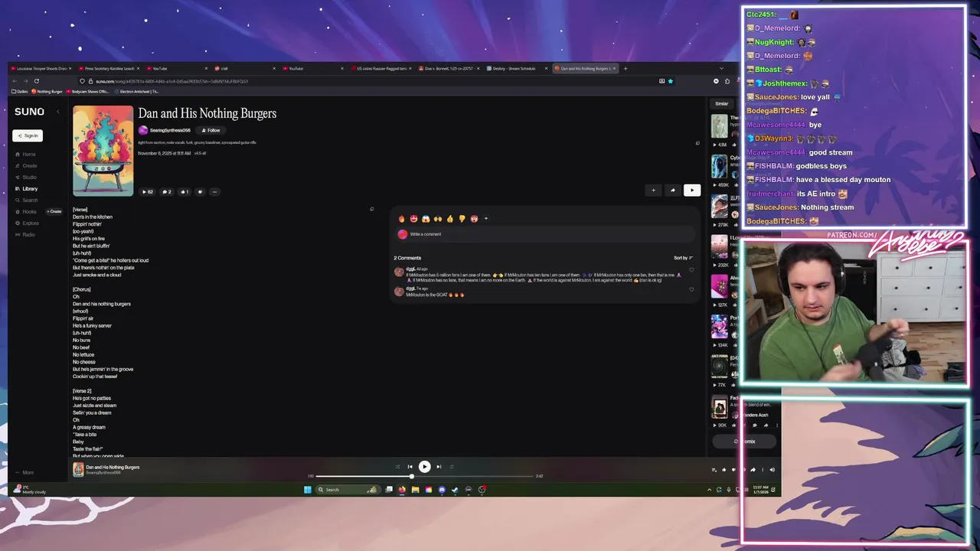Viewport: 980px width, 551px height.
Task: Click the Windows taskbar Search box
Action: pos(348,490)
